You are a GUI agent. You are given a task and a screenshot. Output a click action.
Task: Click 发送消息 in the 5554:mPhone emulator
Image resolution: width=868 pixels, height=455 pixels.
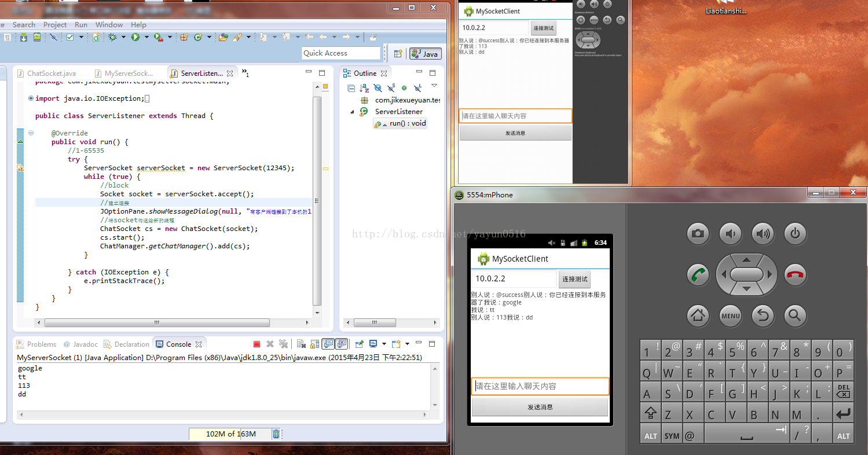pyautogui.click(x=540, y=407)
